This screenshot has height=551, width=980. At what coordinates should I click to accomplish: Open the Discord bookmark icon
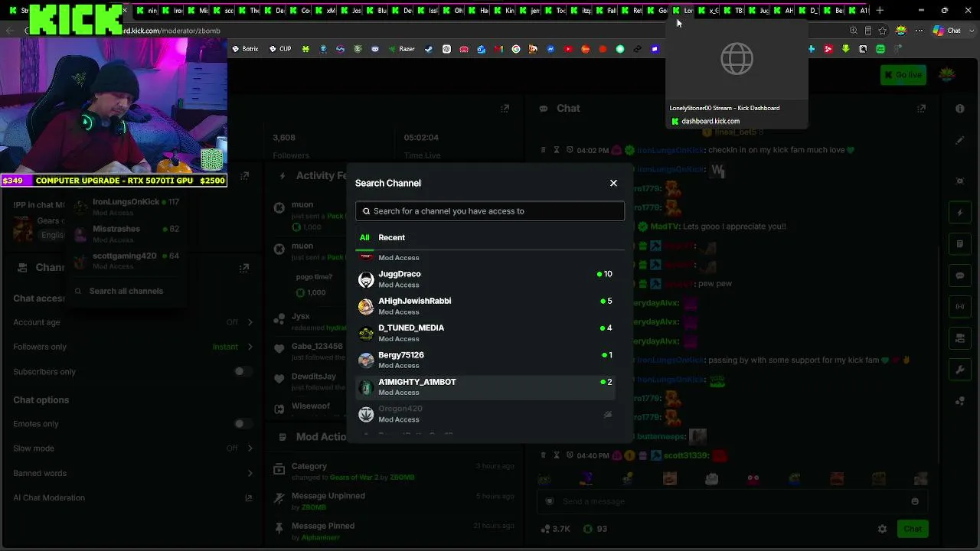point(375,49)
